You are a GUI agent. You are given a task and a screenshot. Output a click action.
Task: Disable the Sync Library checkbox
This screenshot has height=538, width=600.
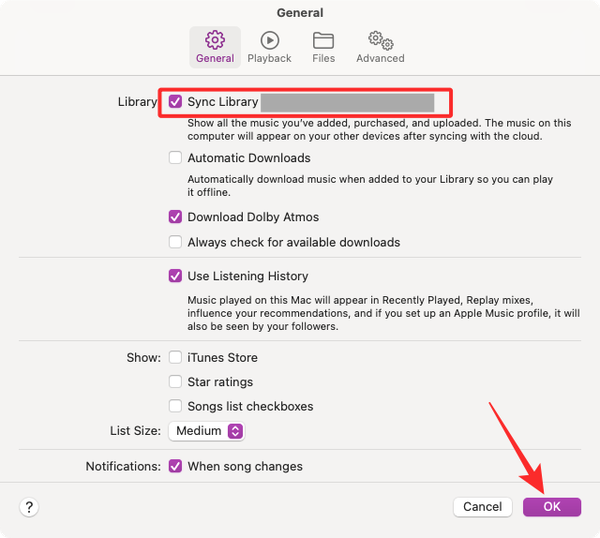[x=176, y=102]
